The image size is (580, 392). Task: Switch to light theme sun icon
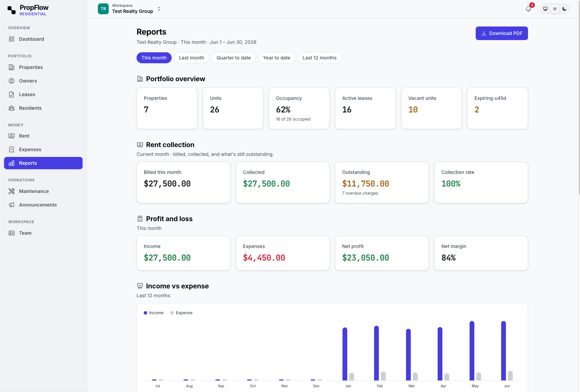[x=555, y=9]
